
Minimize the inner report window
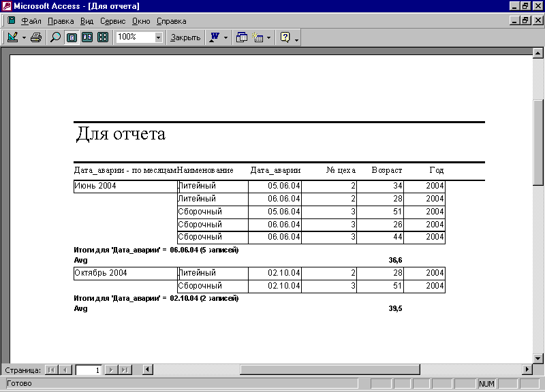point(515,20)
